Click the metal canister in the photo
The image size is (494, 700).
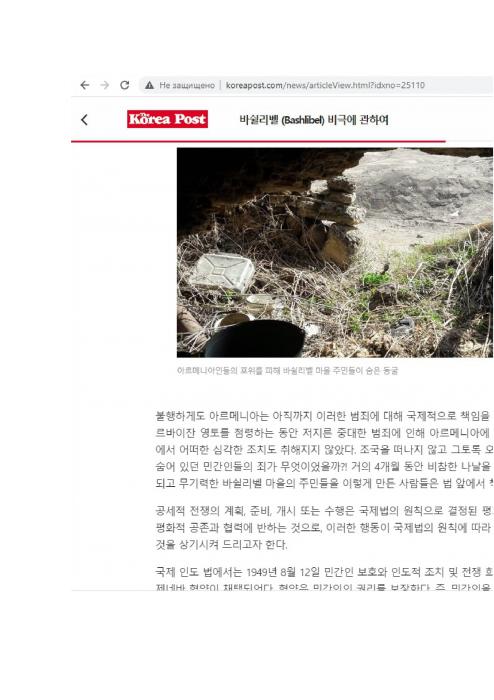(222, 272)
